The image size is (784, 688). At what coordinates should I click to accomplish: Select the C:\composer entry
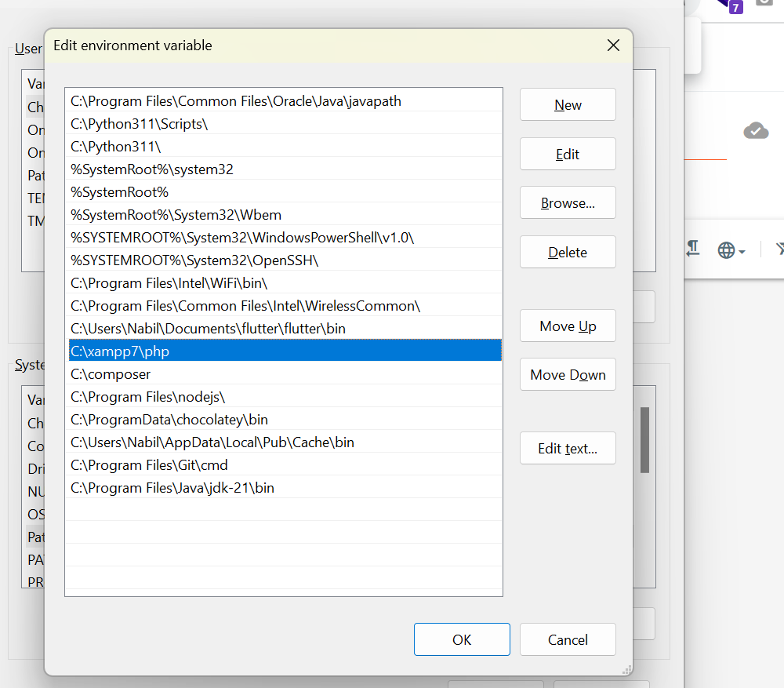click(x=285, y=374)
